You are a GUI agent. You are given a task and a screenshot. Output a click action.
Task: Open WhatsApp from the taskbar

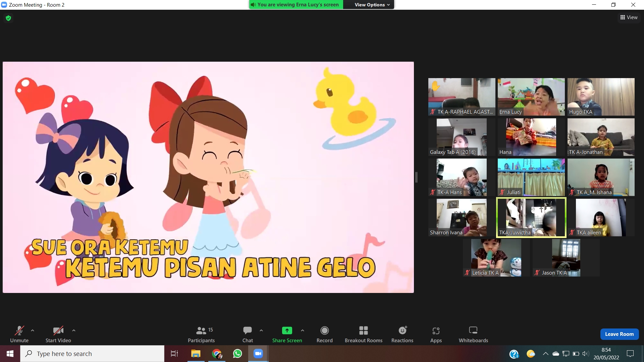coord(237,354)
